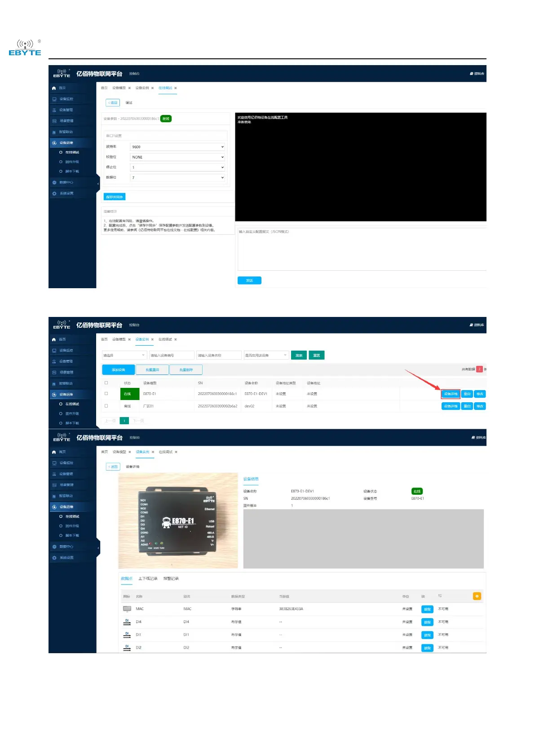Select 固件升级 under 设备运维 on online-debug page
535x756 pixels.
72,162
